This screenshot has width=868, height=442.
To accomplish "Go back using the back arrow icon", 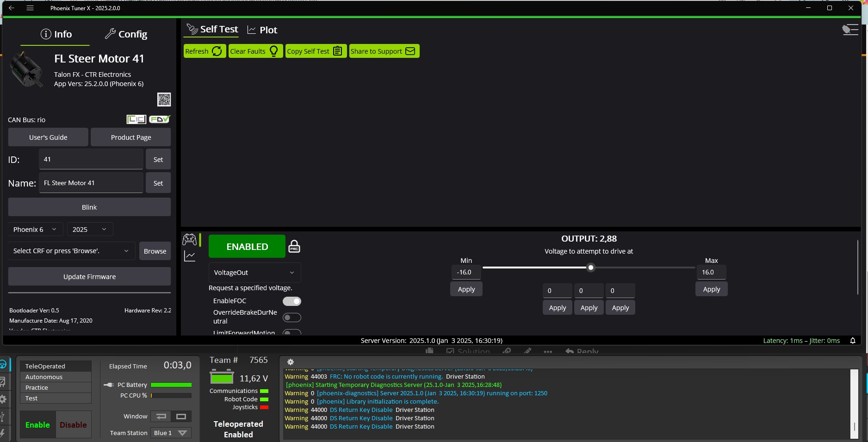I will 12,8.
